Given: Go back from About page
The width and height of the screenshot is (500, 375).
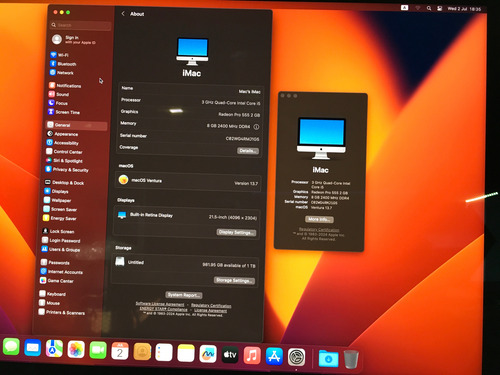Looking at the screenshot, I should 123,14.
